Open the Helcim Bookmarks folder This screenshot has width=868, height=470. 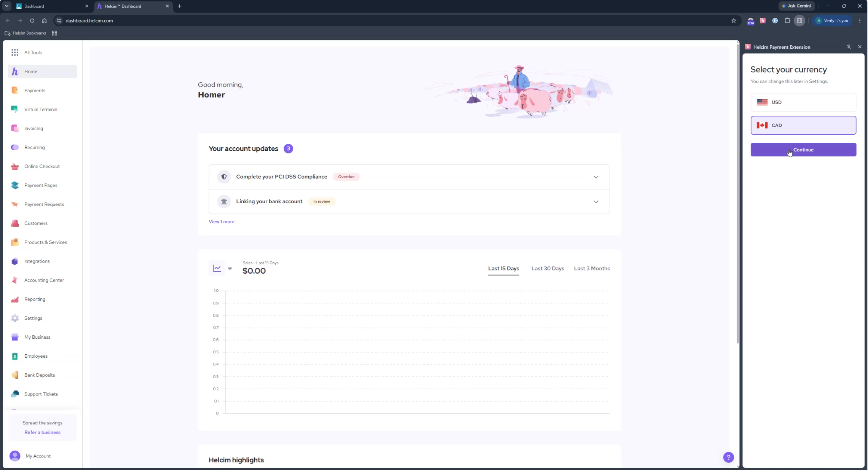click(x=25, y=33)
